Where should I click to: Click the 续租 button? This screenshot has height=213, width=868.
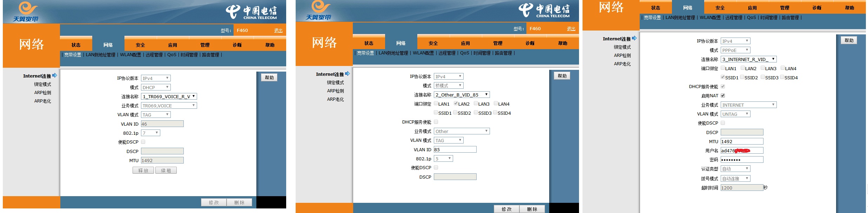(x=166, y=171)
